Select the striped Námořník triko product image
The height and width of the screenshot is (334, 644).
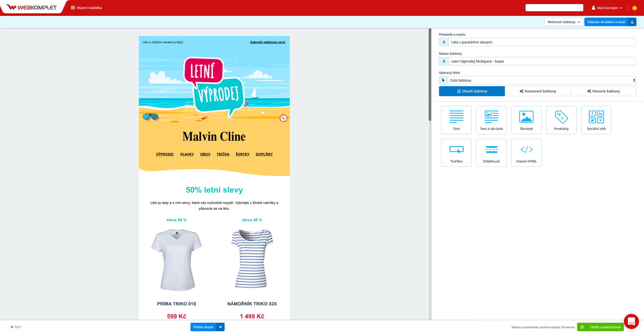coord(252,260)
